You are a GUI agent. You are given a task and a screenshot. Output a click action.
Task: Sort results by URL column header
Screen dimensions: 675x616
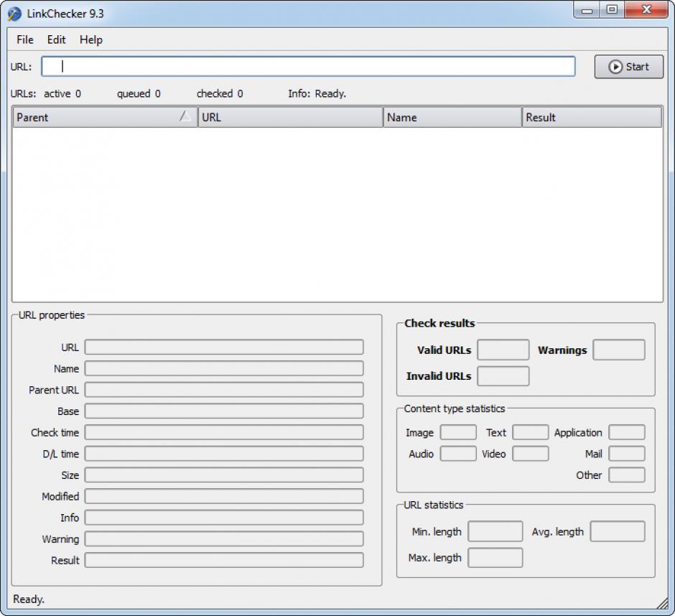[291, 117]
